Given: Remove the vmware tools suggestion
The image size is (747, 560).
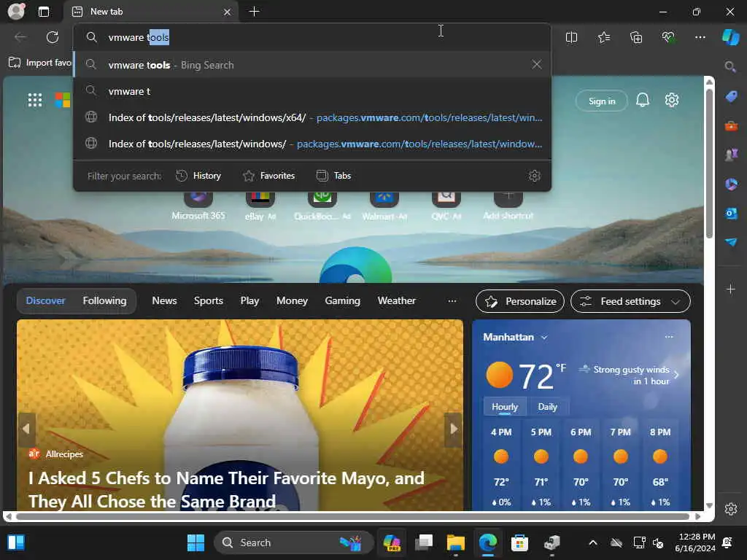Looking at the screenshot, I should pyautogui.click(x=536, y=64).
